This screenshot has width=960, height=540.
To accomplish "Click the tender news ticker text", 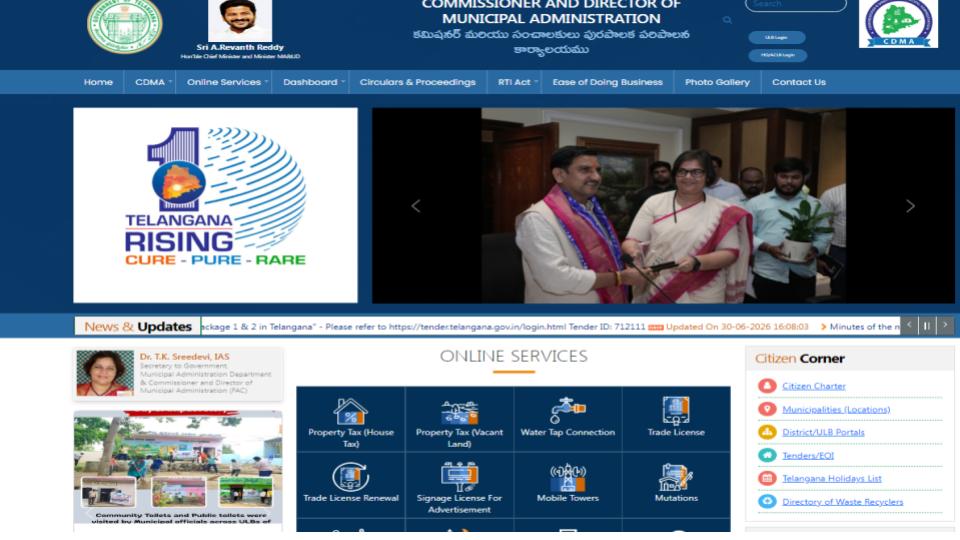I will pos(424,327).
